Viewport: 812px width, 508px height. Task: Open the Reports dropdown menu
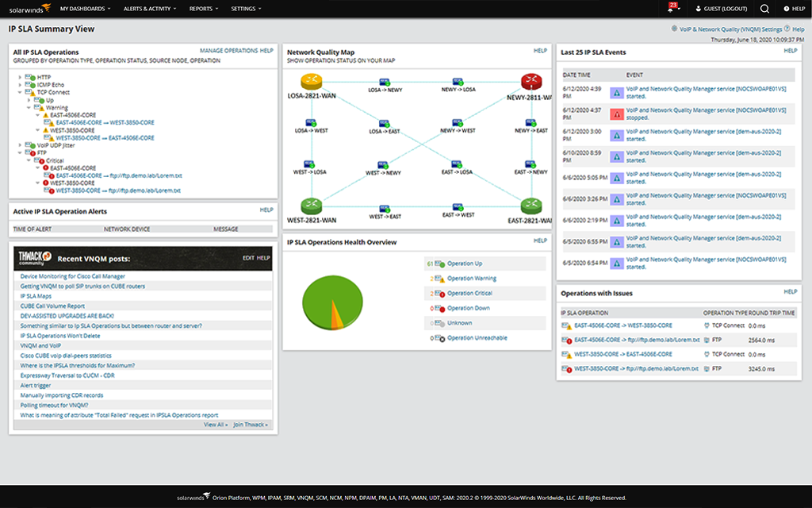(204, 9)
